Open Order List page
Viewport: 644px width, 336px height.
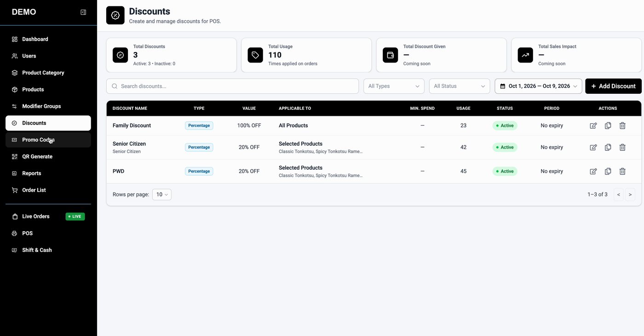click(48, 190)
